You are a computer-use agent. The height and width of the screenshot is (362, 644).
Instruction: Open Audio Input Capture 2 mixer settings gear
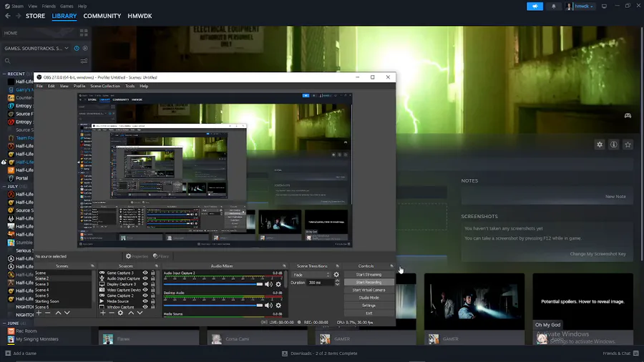click(x=278, y=284)
